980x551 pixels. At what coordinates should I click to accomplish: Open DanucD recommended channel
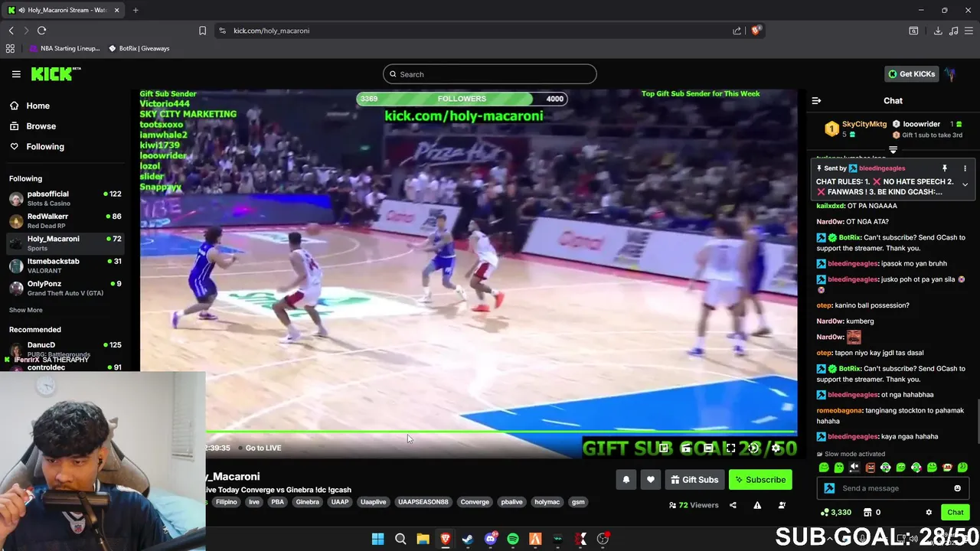[x=65, y=348]
